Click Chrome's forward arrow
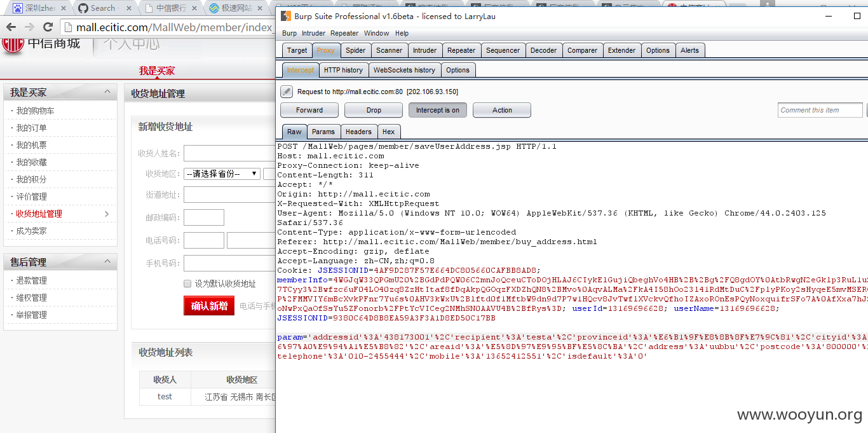The width and height of the screenshot is (868, 433). 29,27
